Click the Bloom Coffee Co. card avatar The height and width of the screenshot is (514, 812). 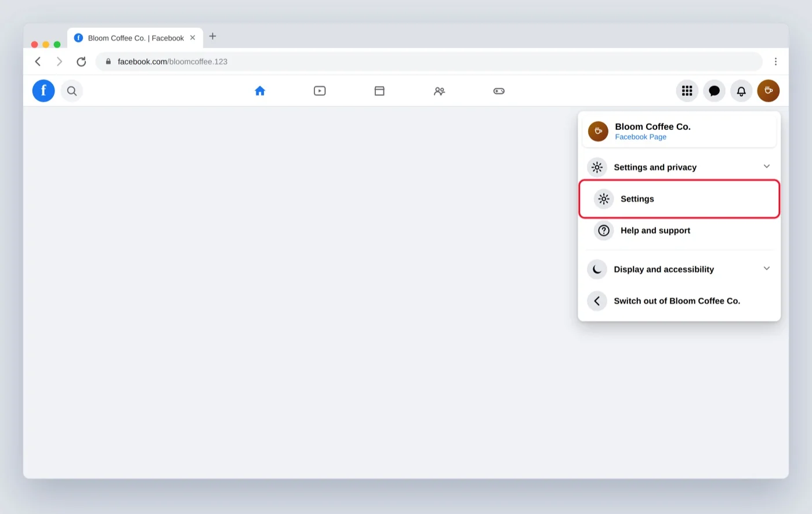pos(598,131)
